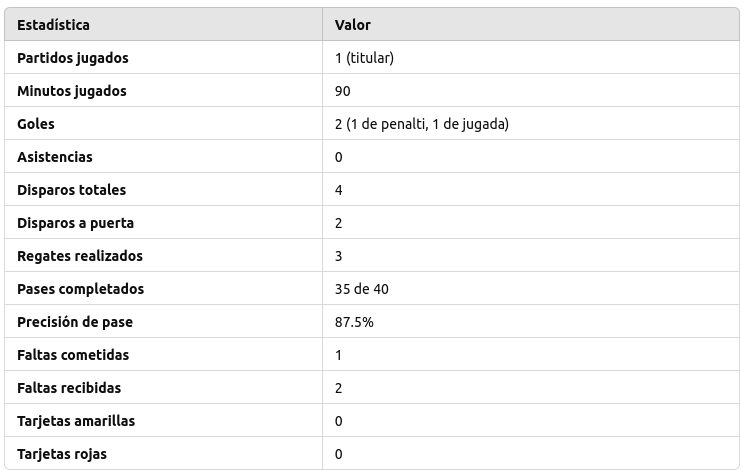The height and width of the screenshot is (476, 753).
Task: Click the Tarjetas rojas label
Action: [62, 454]
